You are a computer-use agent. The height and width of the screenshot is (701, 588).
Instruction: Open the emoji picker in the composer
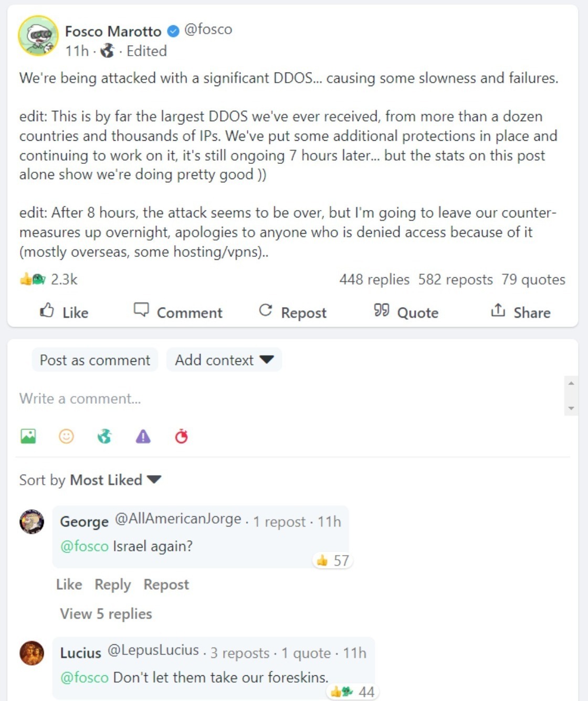point(66,435)
